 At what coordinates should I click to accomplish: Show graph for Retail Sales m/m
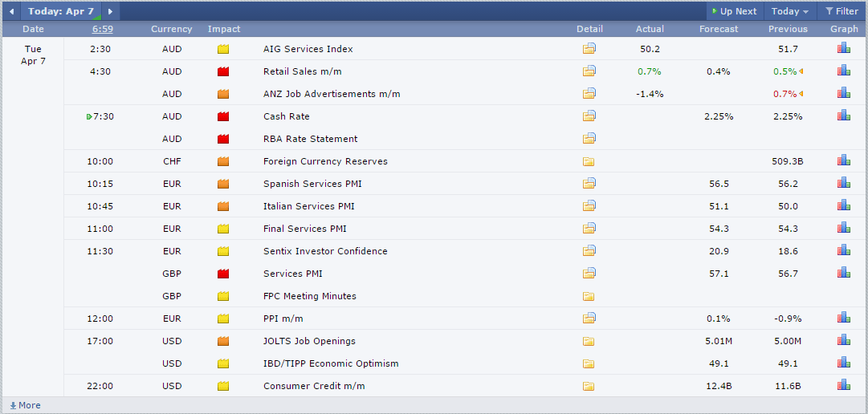coord(844,71)
